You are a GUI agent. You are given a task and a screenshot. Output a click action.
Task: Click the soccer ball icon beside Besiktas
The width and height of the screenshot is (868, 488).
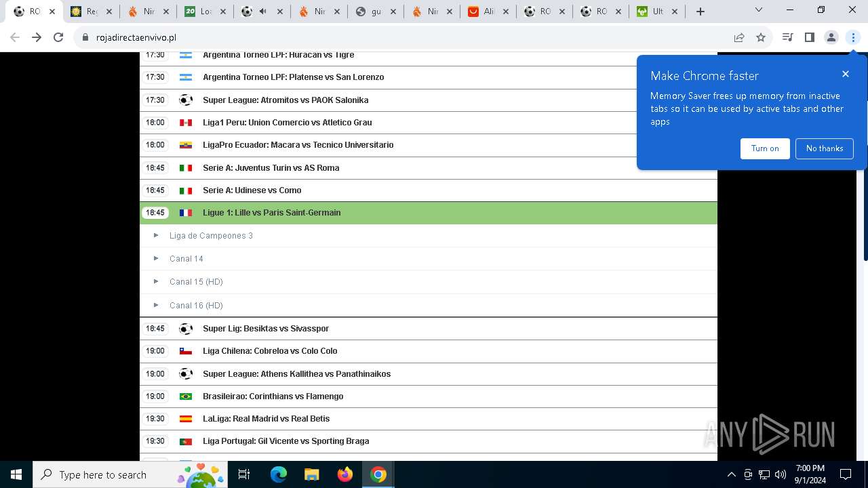(186, 329)
